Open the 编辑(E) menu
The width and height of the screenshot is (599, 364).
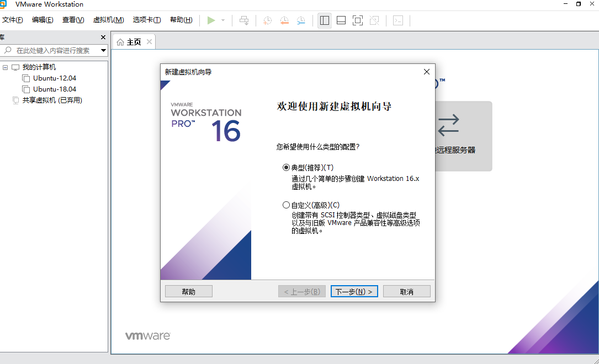[x=43, y=20]
